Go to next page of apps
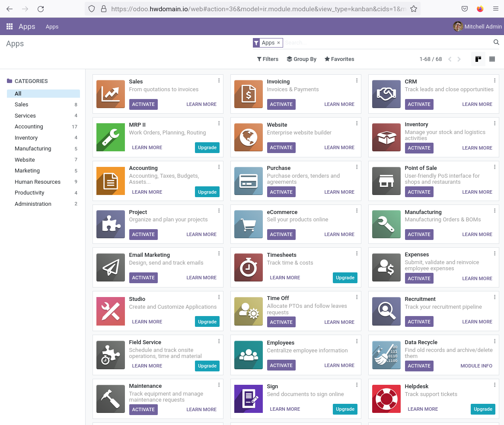 [x=459, y=59]
